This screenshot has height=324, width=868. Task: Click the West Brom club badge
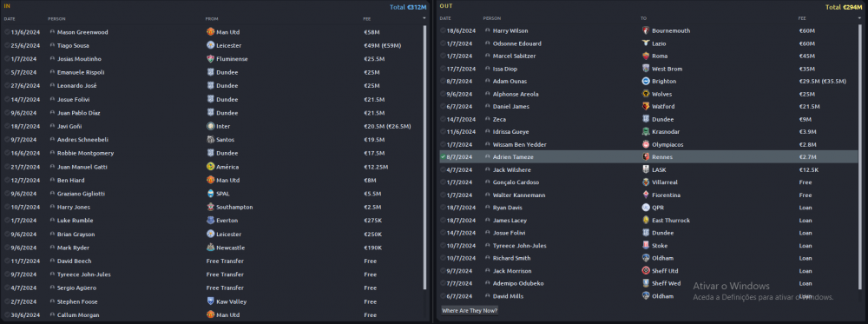646,69
